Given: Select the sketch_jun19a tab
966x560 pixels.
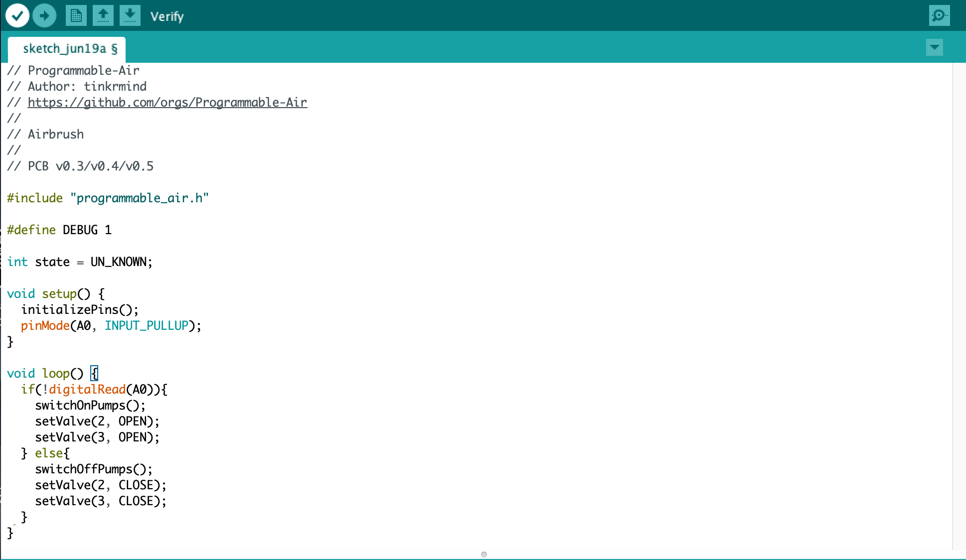Looking at the screenshot, I should pos(67,49).
